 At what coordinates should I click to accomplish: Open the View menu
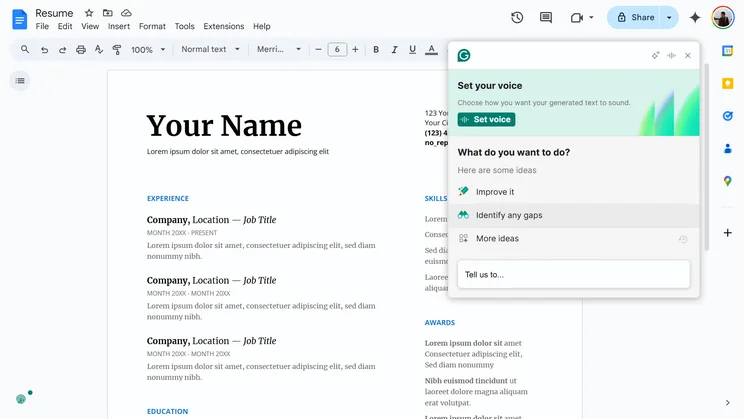(90, 27)
